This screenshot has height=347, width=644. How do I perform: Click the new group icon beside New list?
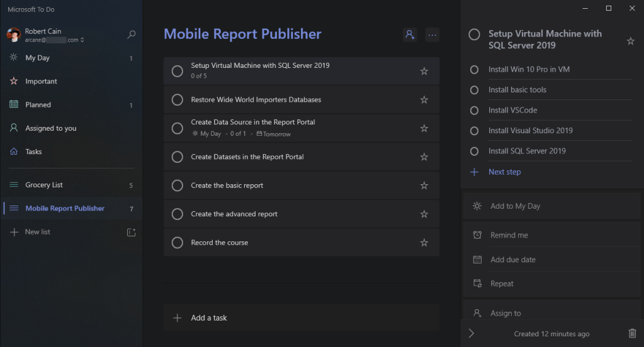tap(131, 232)
